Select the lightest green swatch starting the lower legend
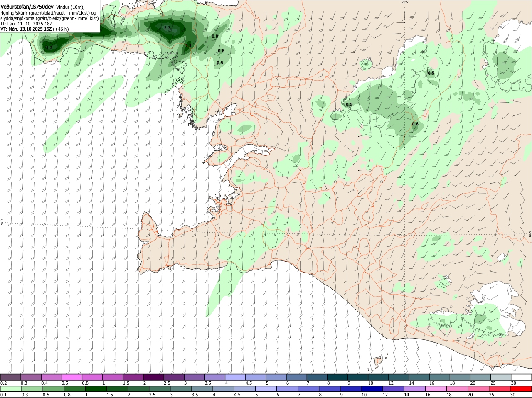The width and height of the screenshot is (532, 398). (10, 389)
